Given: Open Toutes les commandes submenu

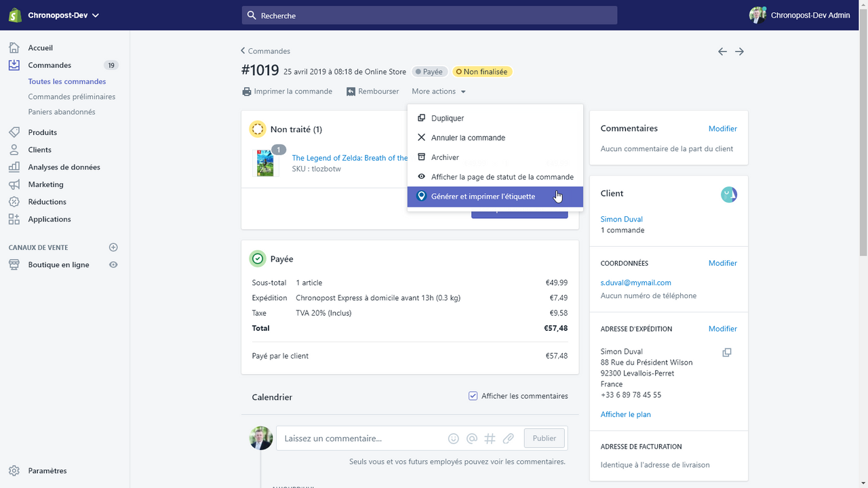Looking at the screenshot, I should (x=67, y=81).
